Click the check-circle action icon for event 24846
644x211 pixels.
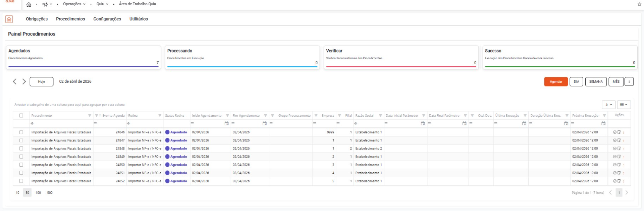[x=614, y=132]
